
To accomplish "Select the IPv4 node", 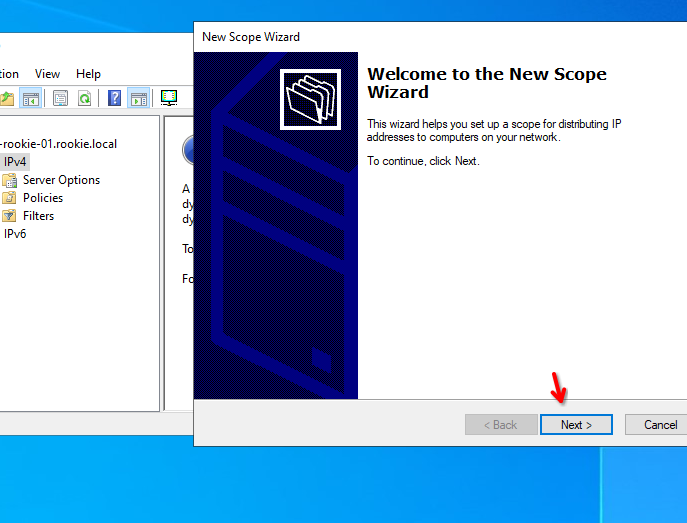I will pyautogui.click(x=15, y=162).
